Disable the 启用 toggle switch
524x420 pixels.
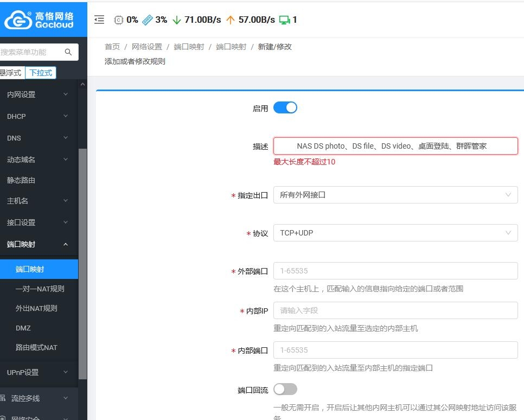[285, 107]
